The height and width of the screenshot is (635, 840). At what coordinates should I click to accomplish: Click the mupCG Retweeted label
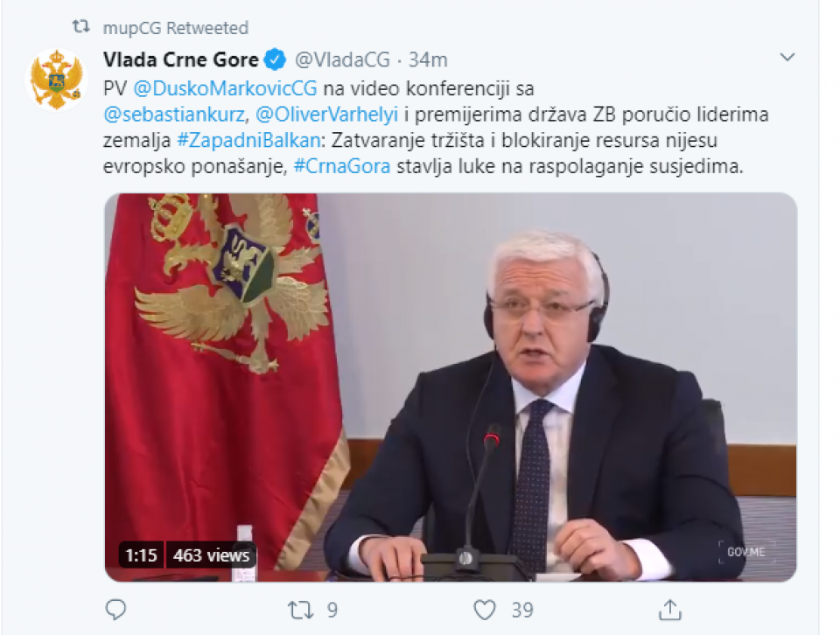point(176,28)
